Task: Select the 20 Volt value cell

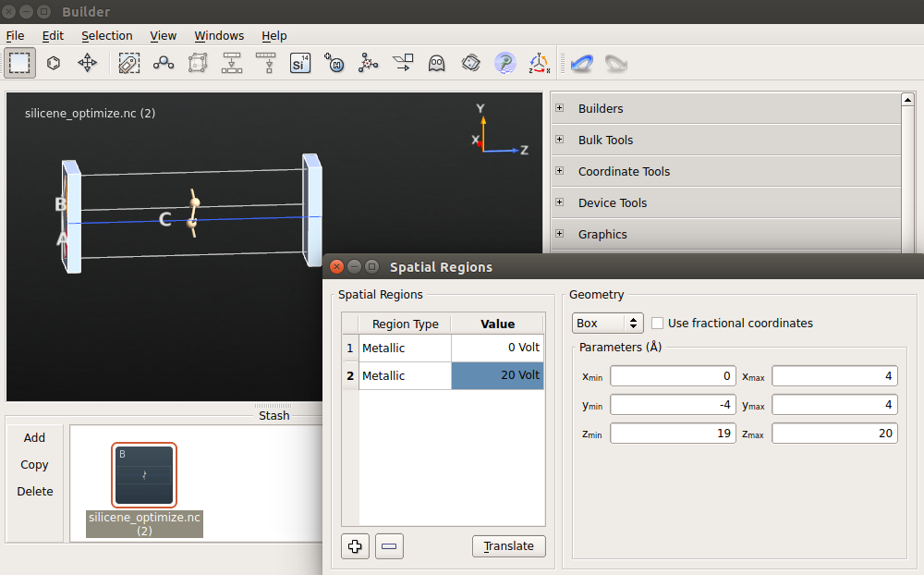Action: [x=497, y=375]
